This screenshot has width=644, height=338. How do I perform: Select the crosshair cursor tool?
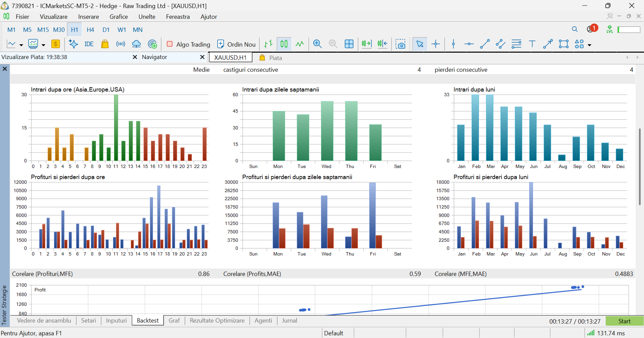[436, 44]
